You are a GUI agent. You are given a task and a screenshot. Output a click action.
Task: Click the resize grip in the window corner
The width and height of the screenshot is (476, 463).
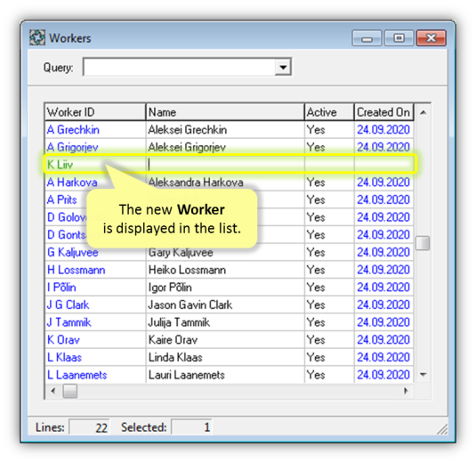coord(442,429)
